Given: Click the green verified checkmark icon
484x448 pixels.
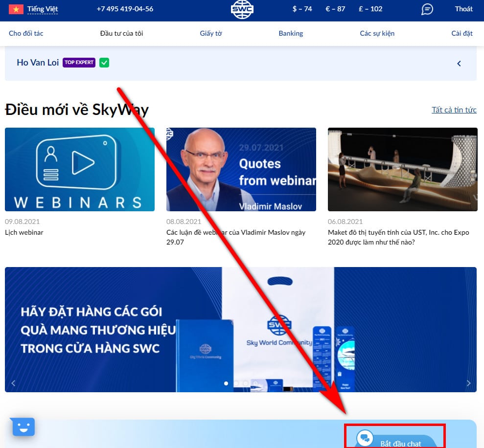Looking at the screenshot, I should [x=104, y=63].
